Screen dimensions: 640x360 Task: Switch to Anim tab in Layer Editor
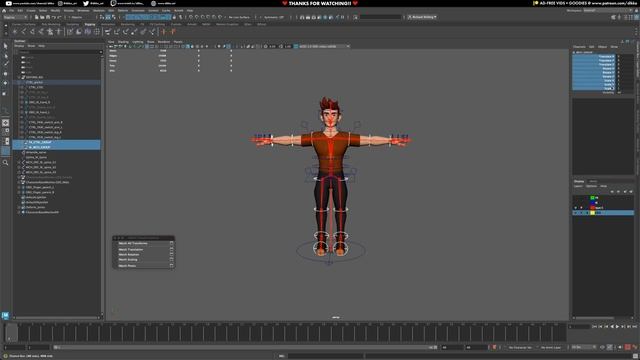click(593, 182)
